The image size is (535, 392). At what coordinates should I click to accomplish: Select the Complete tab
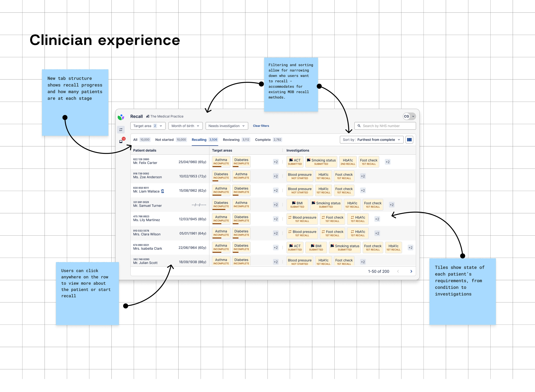pyautogui.click(x=263, y=140)
